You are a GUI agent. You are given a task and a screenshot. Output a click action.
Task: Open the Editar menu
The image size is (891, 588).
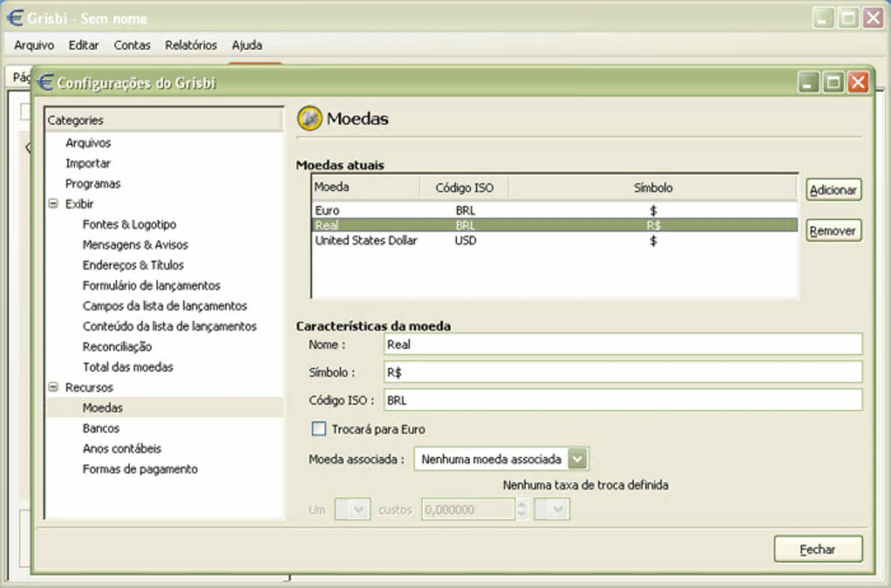[84, 45]
